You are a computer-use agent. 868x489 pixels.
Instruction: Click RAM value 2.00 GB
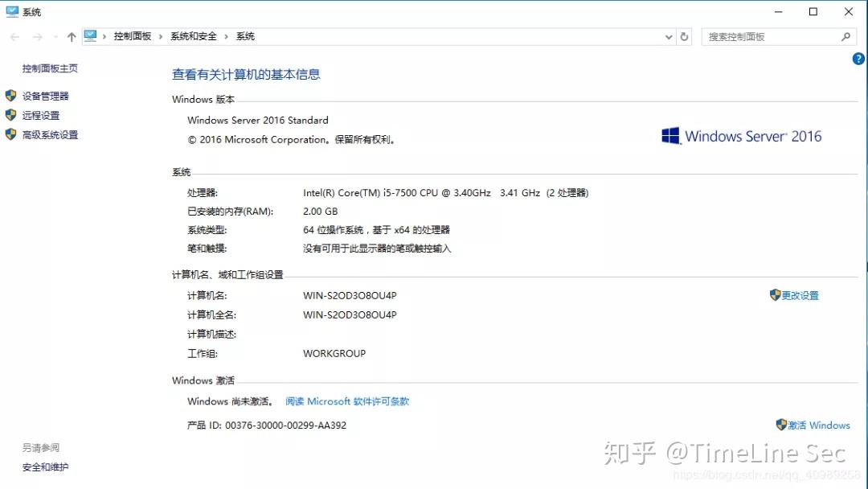pyautogui.click(x=320, y=212)
